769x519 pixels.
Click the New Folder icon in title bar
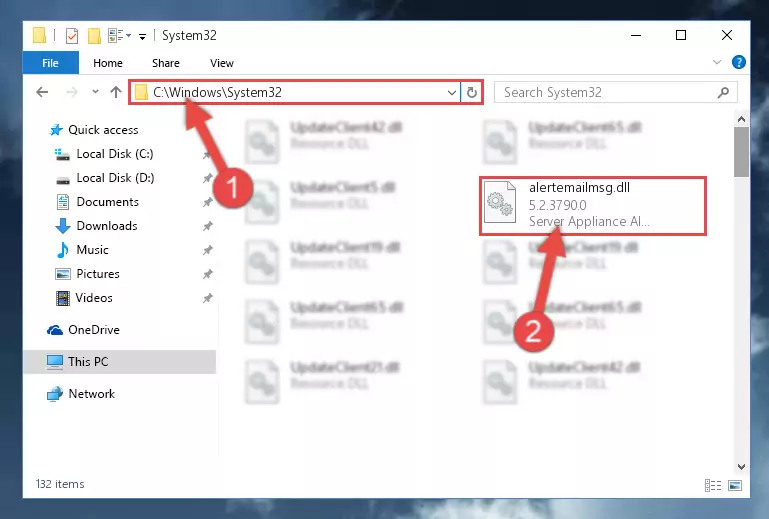coord(94,36)
